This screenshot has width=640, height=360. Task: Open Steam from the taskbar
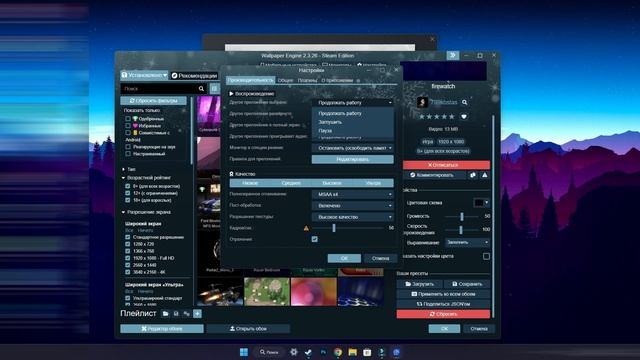[x=308, y=352]
